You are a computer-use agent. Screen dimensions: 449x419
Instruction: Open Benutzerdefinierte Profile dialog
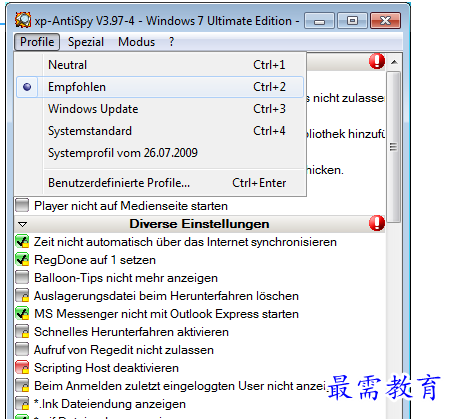[160, 183]
